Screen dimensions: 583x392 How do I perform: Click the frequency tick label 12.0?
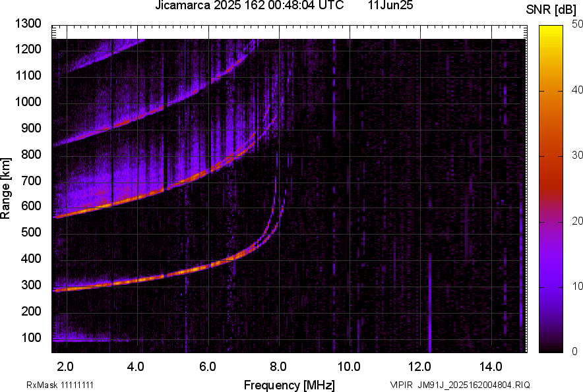420,367
